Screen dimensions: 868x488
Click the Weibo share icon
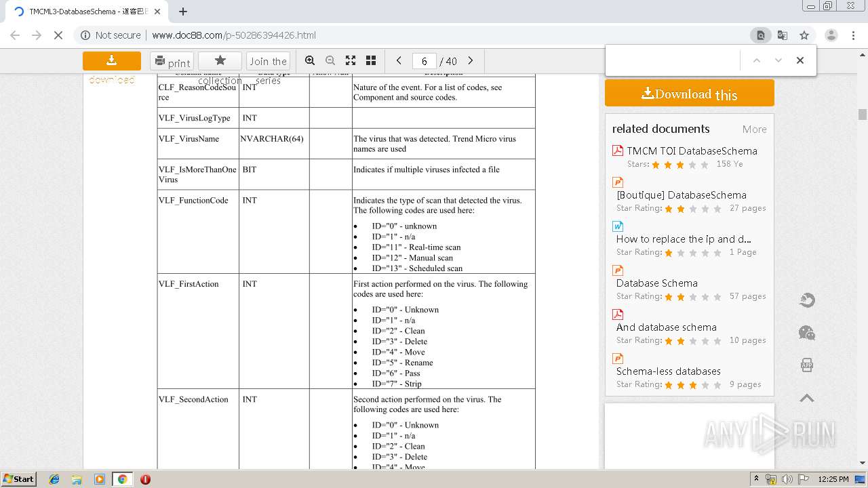807,300
